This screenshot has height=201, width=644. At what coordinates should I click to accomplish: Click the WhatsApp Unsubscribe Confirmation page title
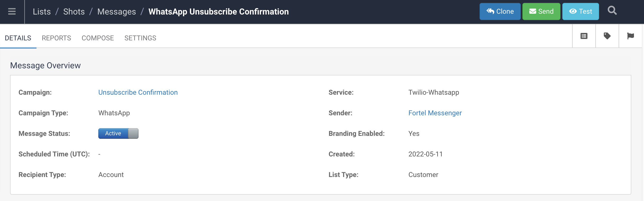[x=219, y=12]
